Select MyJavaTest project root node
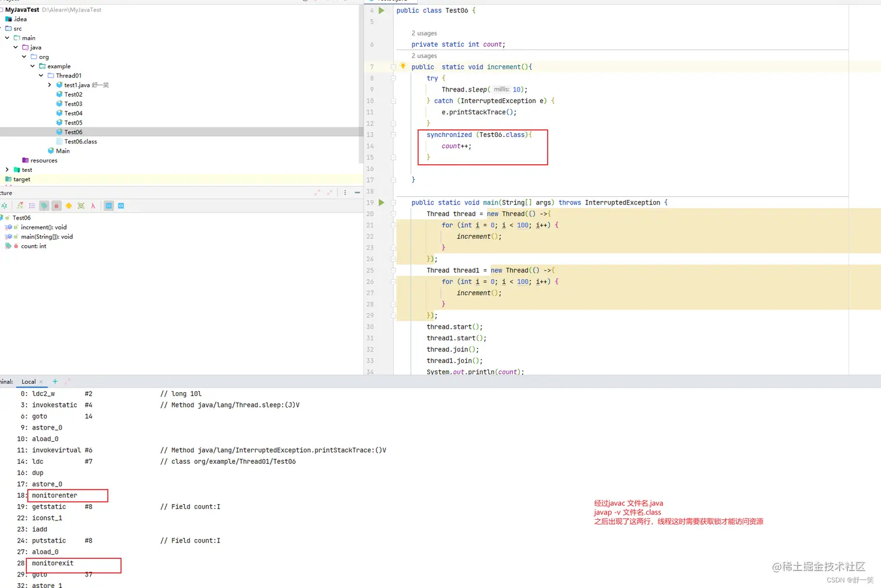This screenshot has height=588, width=881. pos(22,10)
